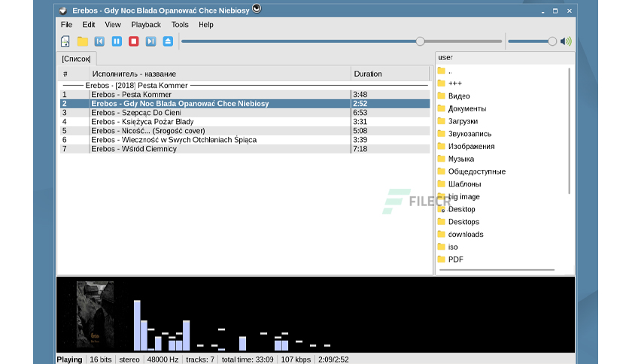Click the track position seek slider
Screen dimensions: 629x364
point(342,41)
